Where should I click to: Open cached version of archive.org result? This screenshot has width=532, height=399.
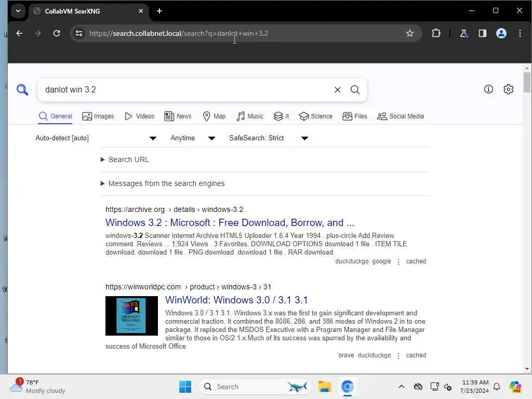416,261
